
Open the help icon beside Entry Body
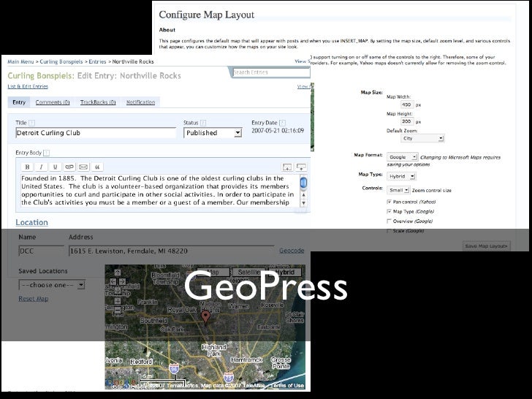[47, 153]
